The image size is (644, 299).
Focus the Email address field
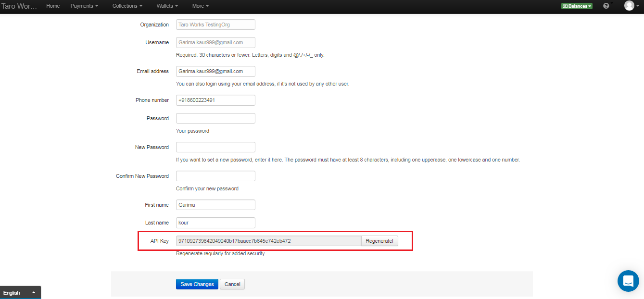tap(215, 71)
